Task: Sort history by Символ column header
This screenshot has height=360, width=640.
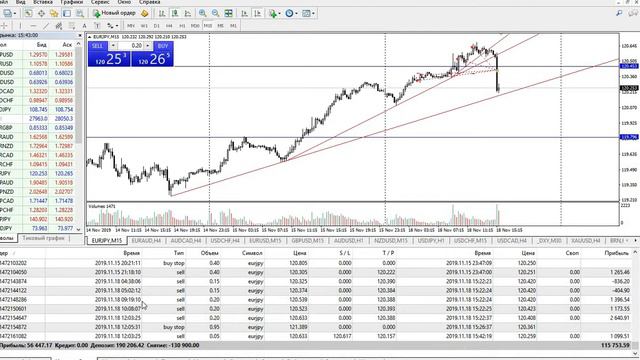Action: 252,253
